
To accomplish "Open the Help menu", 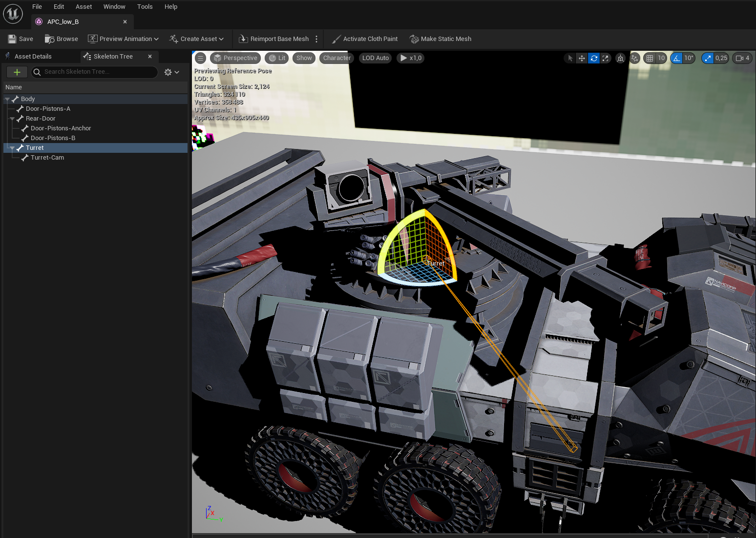I will point(171,7).
